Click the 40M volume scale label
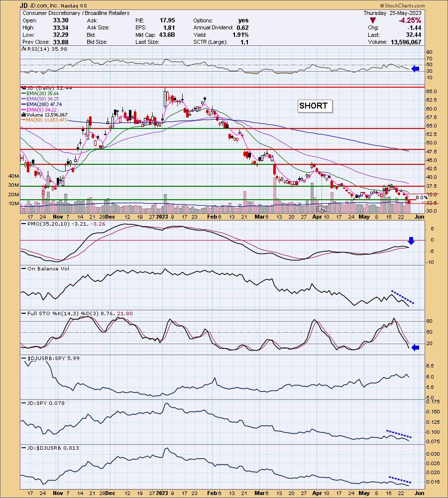The width and height of the screenshot is (448, 498). 13,176
